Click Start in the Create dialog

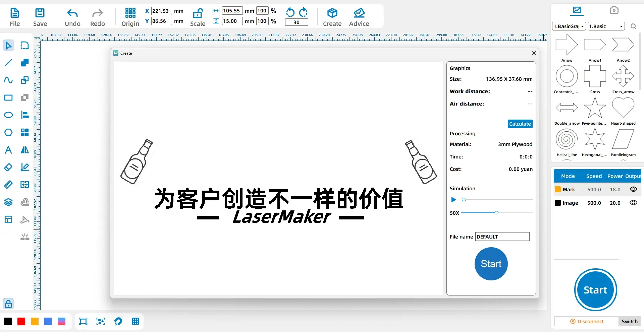491,264
